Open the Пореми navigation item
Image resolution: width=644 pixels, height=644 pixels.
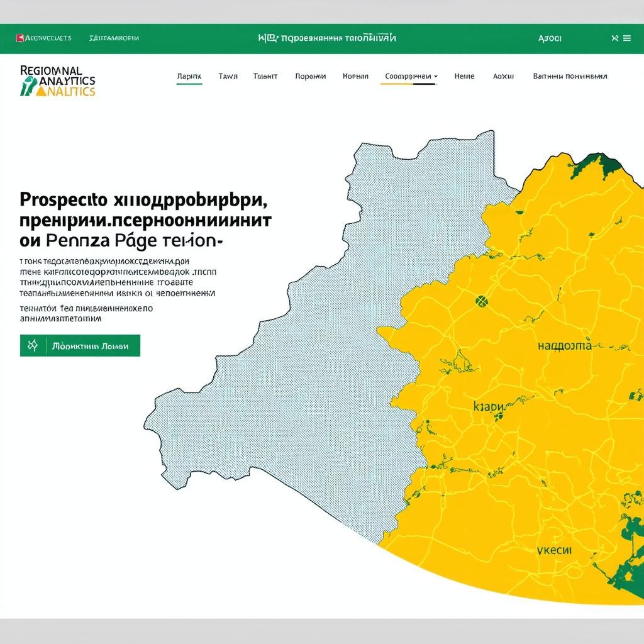coord(310,76)
